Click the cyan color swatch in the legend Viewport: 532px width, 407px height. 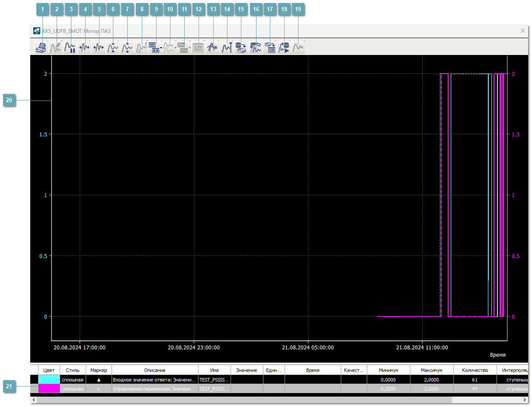pyautogui.click(x=49, y=379)
